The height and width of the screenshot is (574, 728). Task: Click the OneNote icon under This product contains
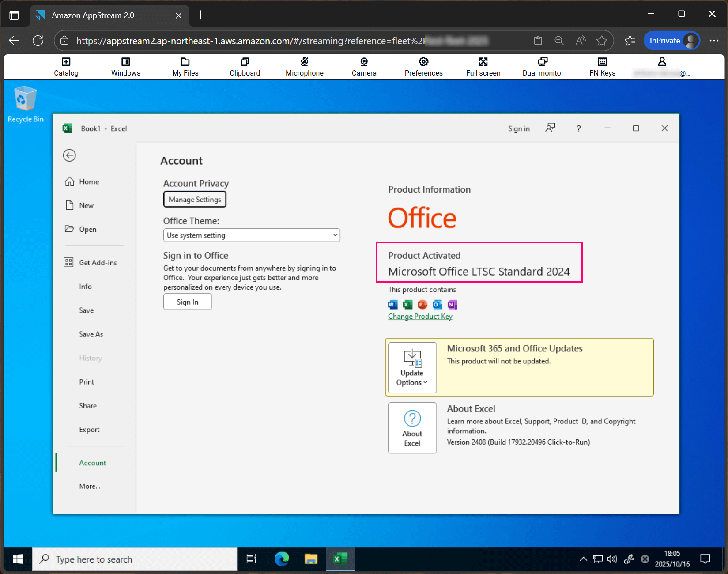(452, 304)
